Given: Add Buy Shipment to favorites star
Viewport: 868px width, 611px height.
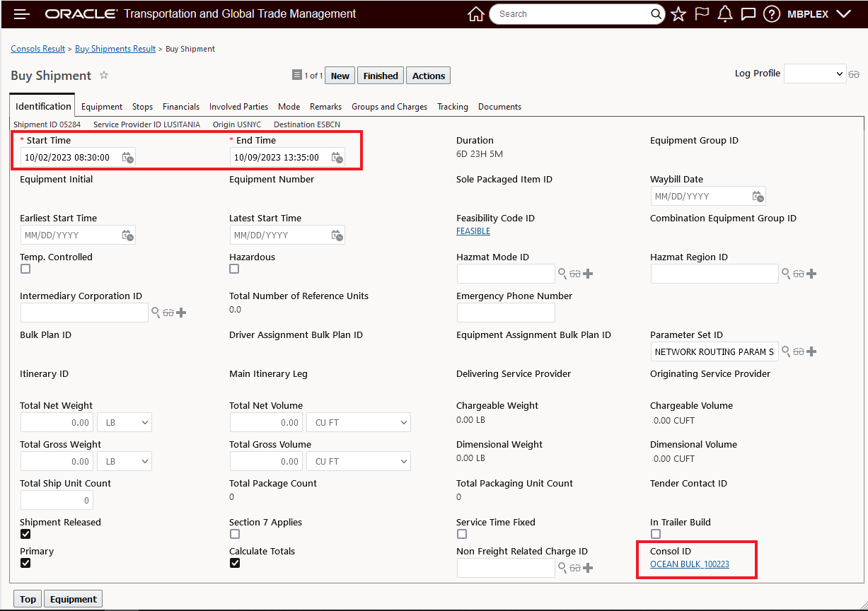Looking at the screenshot, I should coord(104,75).
